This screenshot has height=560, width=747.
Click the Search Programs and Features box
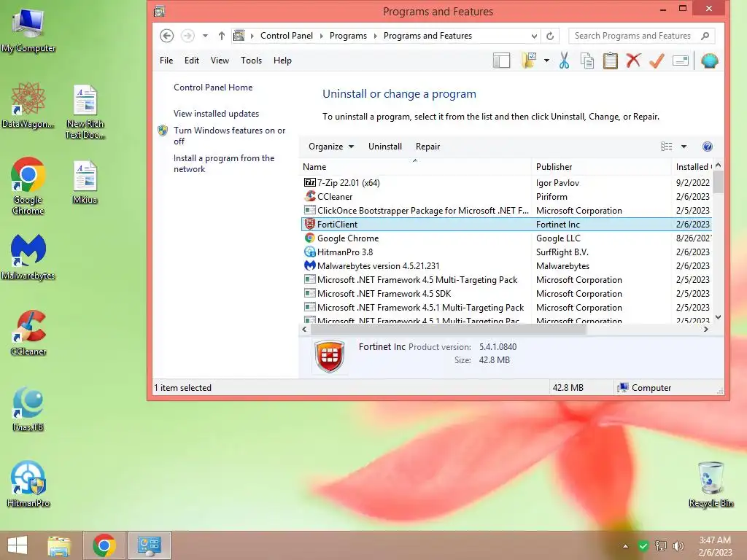click(641, 36)
